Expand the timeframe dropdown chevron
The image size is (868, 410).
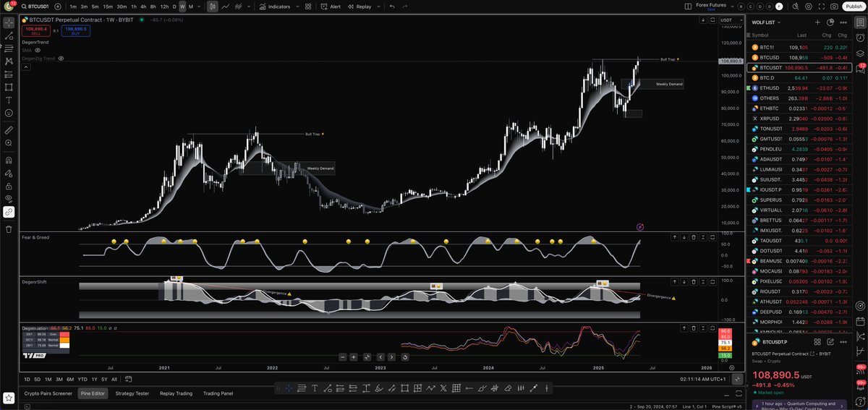coord(200,6)
